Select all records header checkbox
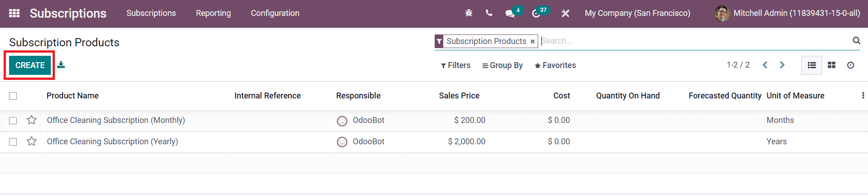Screen dimensions: 868x196 (x=13, y=96)
